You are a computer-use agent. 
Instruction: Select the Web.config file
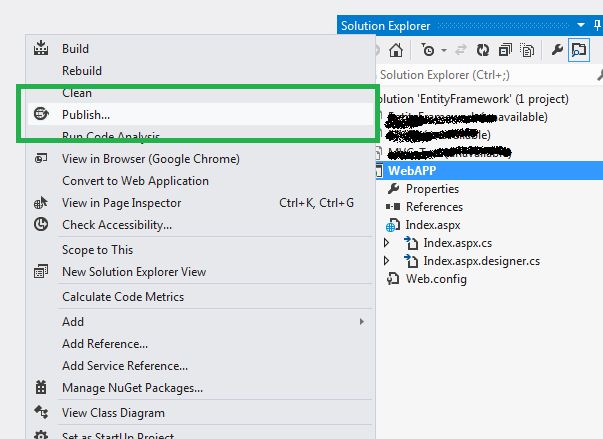coord(435,279)
